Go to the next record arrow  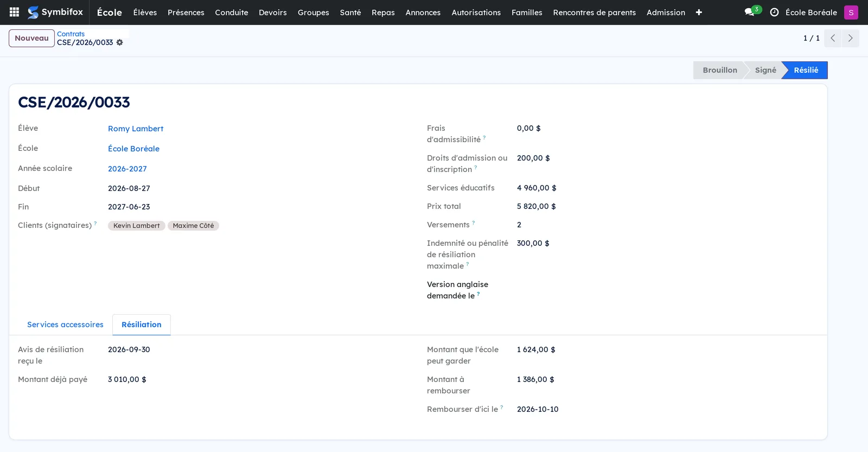(x=850, y=38)
